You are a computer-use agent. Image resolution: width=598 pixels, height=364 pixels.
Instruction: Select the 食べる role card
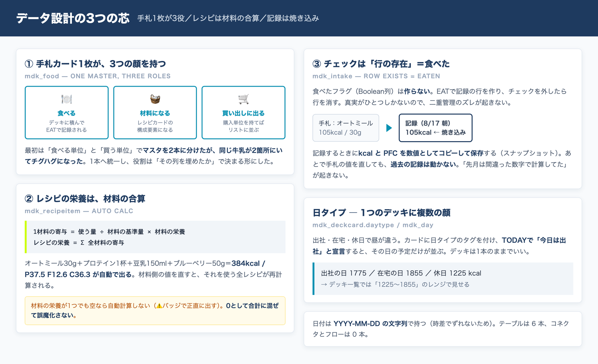67,112
